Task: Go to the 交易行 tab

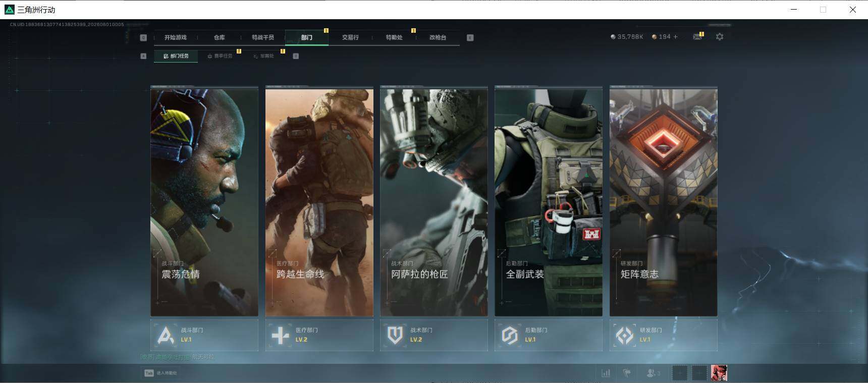Action: 350,37
